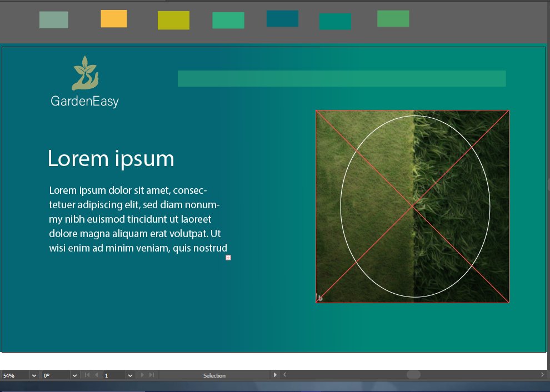Click the orange-yellow swatch above artboard
This screenshot has width=550, height=392.
[114, 18]
